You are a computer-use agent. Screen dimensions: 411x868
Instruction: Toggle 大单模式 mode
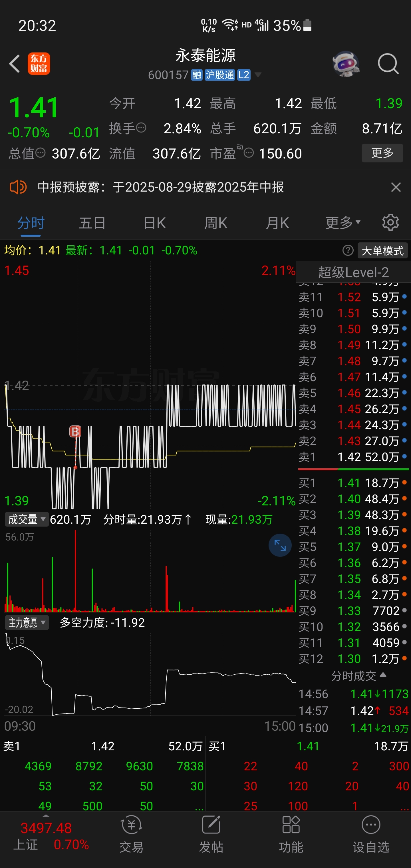coord(382,251)
